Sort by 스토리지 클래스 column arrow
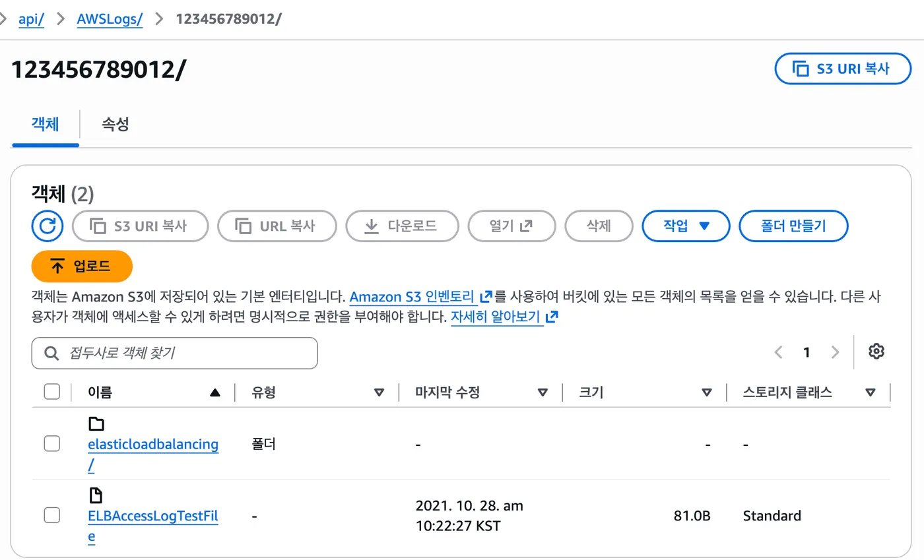 tap(871, 392)
